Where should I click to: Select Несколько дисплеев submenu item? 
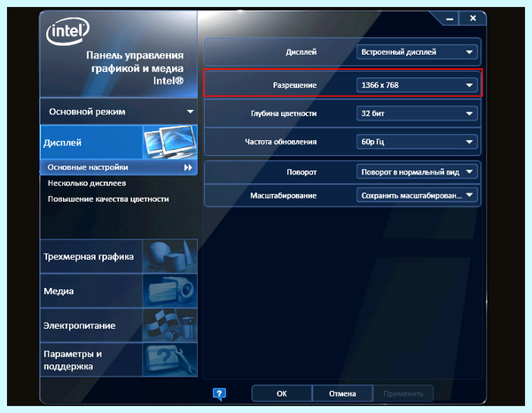coord(87,183)
